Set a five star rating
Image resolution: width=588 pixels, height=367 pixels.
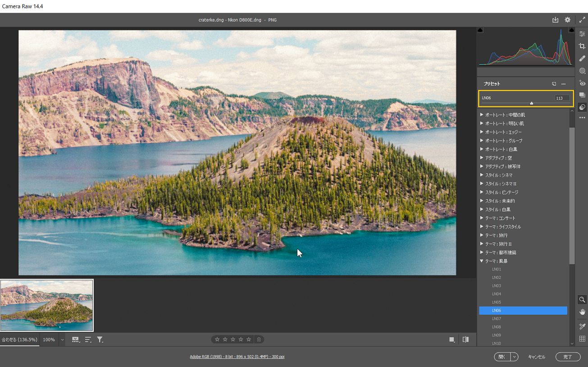click(248, 339)
